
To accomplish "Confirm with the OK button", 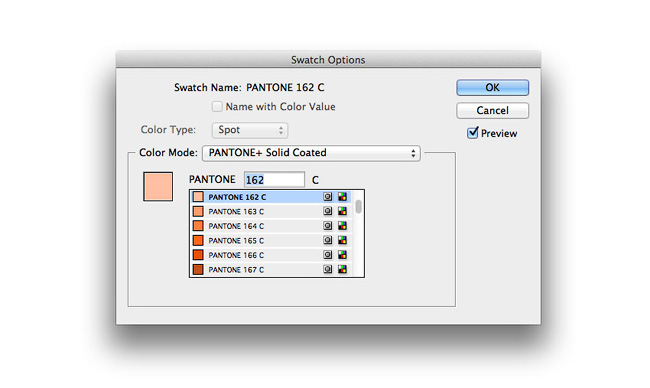I will (x=492, y=88).
